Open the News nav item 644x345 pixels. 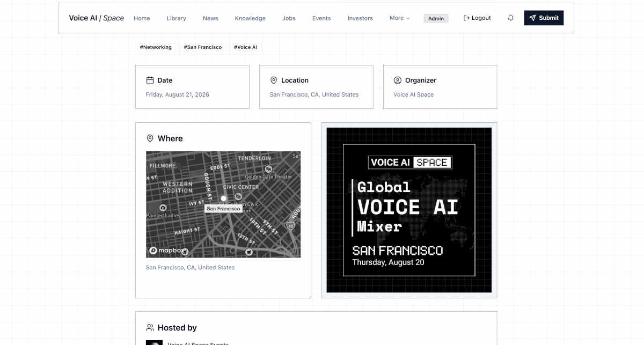(210, 18)
